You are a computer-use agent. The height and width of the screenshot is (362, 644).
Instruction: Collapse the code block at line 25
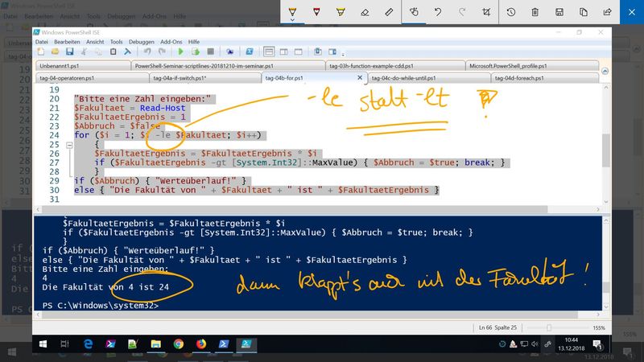(69, 145)
